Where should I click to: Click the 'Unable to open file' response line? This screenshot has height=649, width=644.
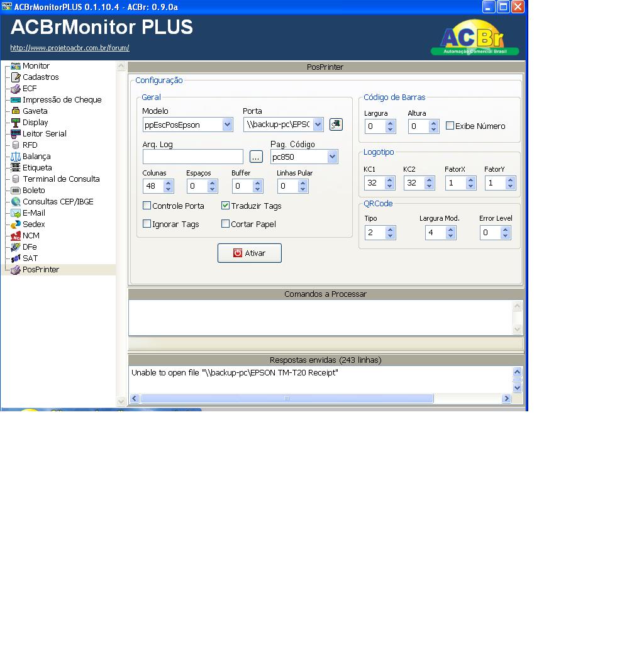coord(235,372)
